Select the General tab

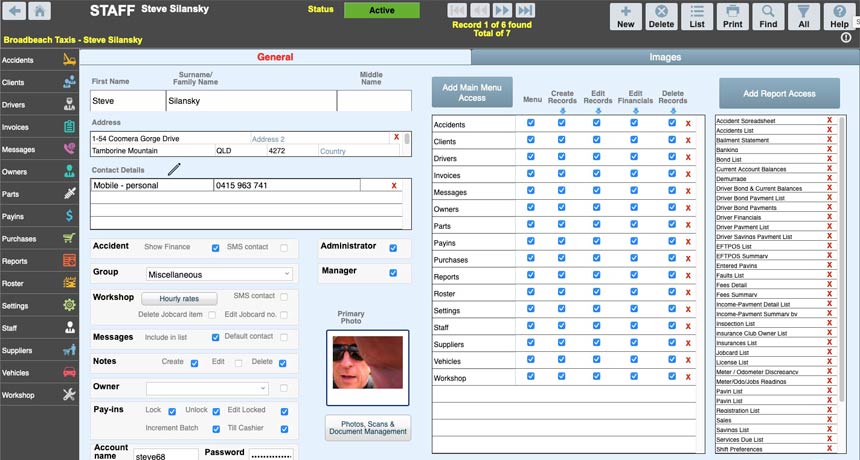(275, 58)
